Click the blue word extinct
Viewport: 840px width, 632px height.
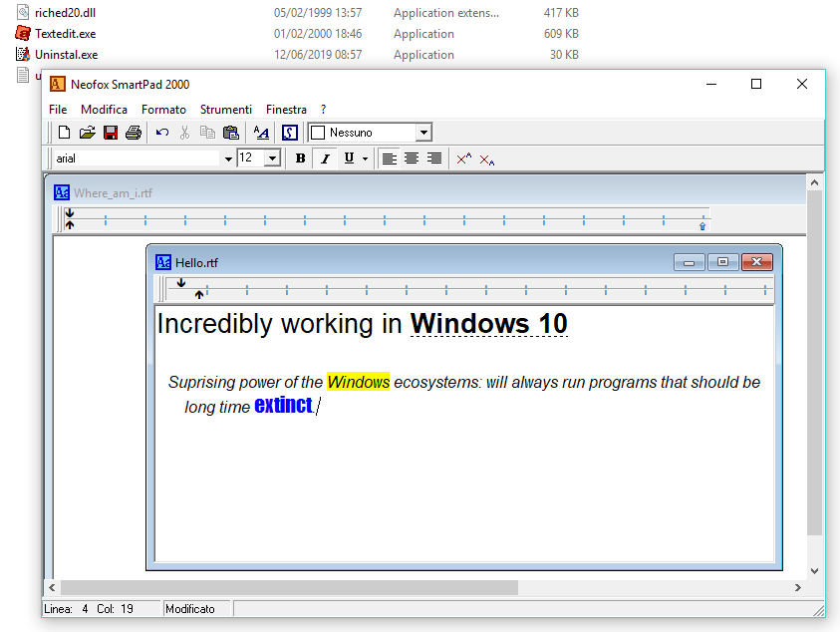[283, 406]
